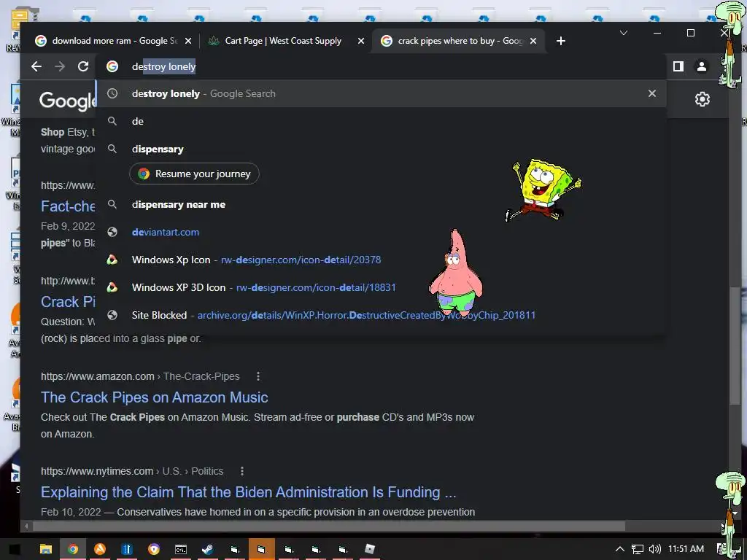
Task: Open the deviantart.com suggestion
Action: pos(381,232)
